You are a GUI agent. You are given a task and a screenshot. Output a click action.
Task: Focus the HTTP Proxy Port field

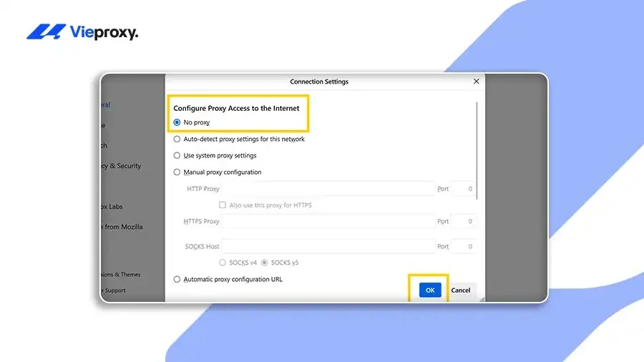click(463, 189)
